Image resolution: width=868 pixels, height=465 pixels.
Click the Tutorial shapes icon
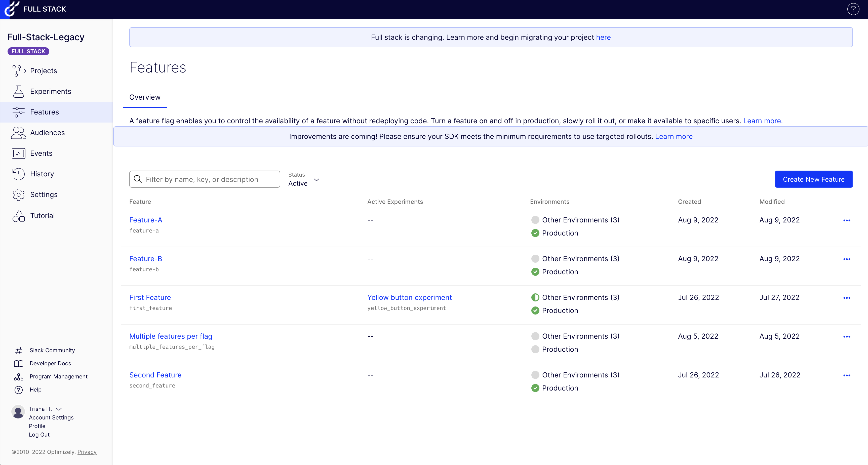pyautogui.click(x=18, y=216)
